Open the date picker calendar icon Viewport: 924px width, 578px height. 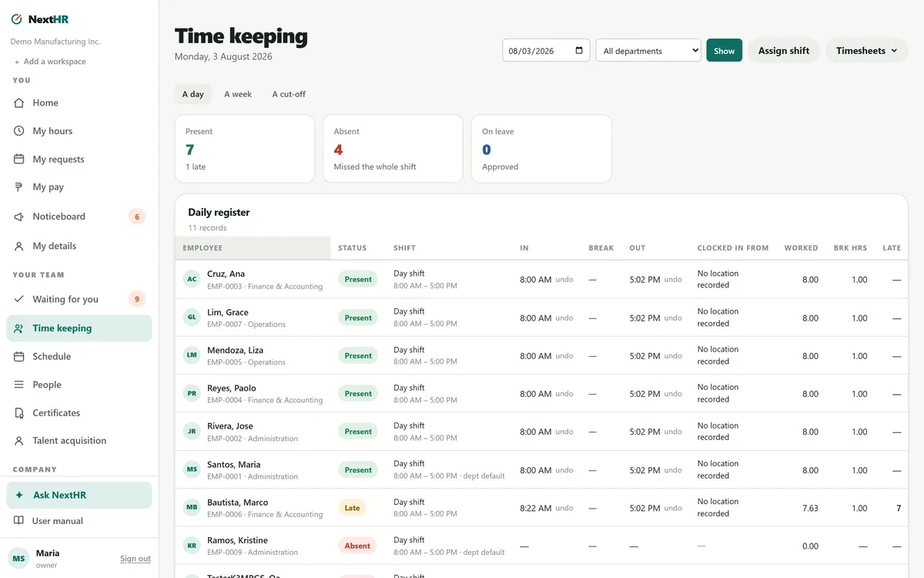tap(579, 51)
